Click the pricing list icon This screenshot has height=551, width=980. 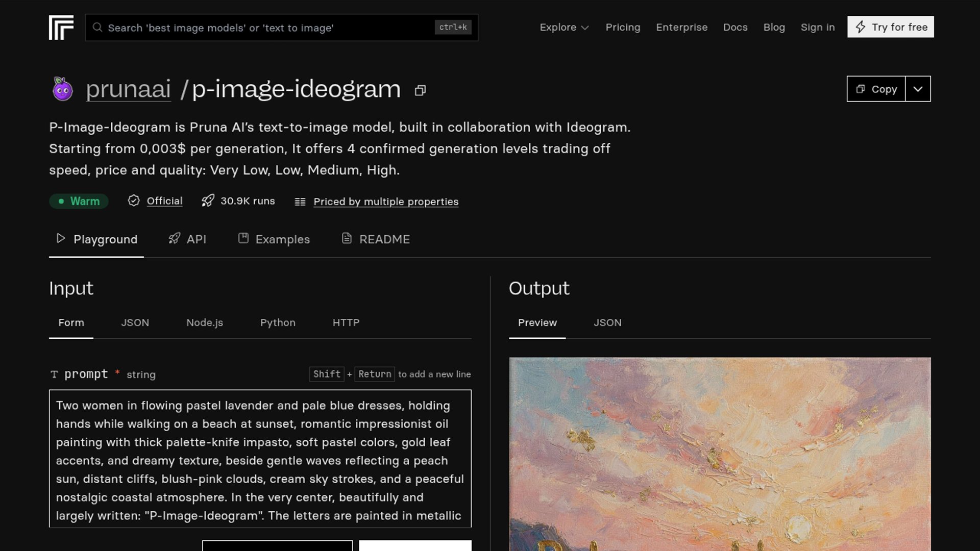click(x=300, y=202)
